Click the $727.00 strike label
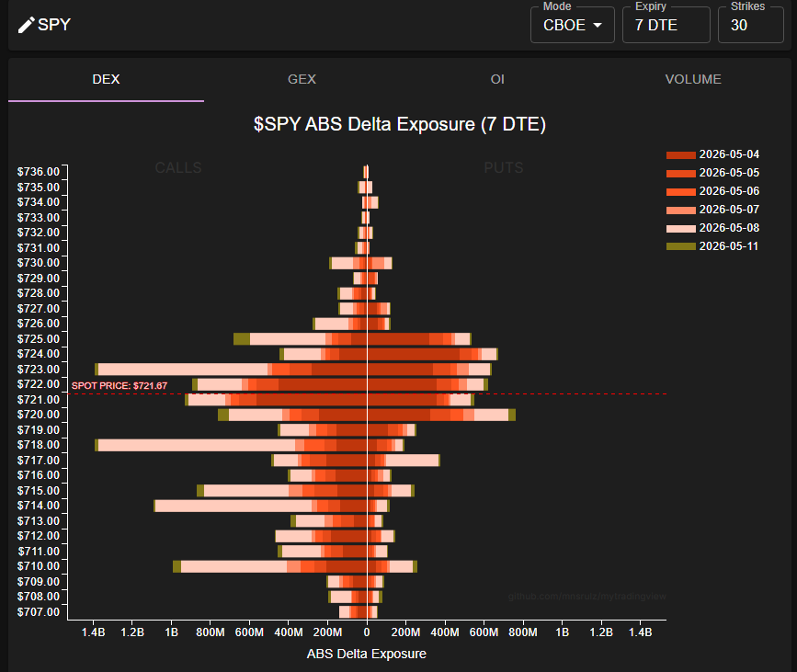 point(39,309)
